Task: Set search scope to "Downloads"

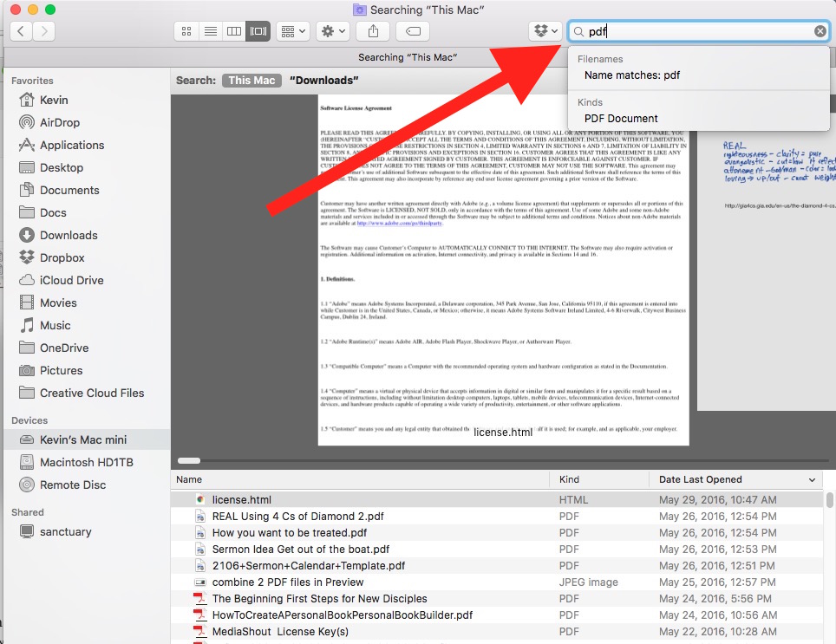Action: click(324, 81)
